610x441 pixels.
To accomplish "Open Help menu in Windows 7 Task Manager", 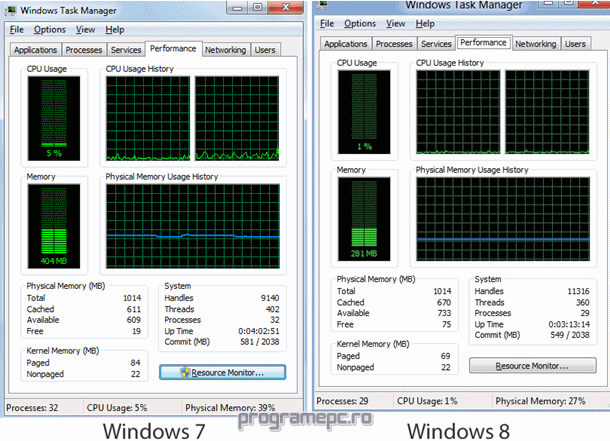I will [115, 30].
